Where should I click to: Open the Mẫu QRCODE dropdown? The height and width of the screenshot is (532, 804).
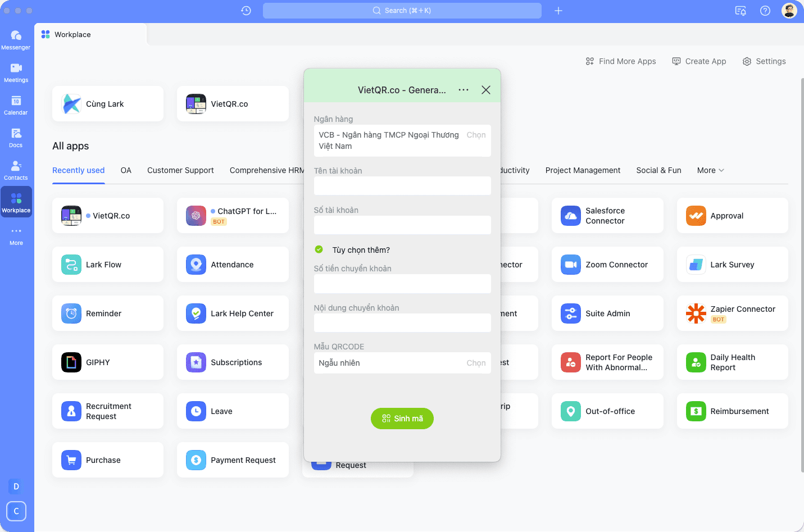click(402, 363)
